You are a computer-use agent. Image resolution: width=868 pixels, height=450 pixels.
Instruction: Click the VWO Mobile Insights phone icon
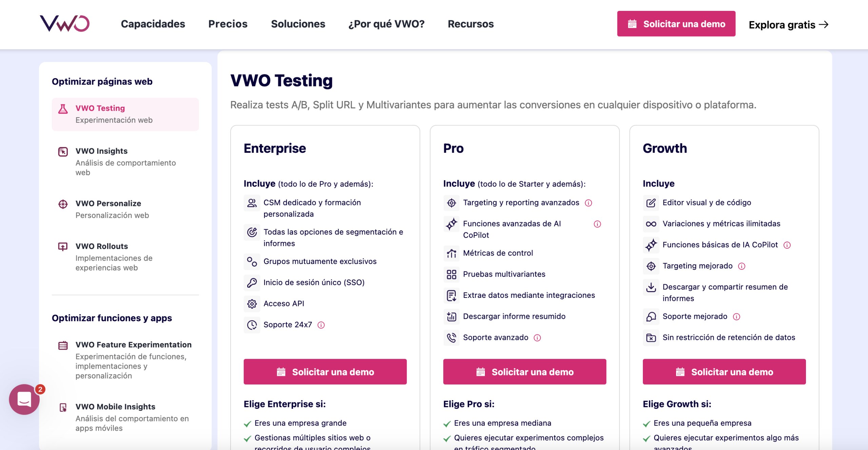(x=63, y=407)
